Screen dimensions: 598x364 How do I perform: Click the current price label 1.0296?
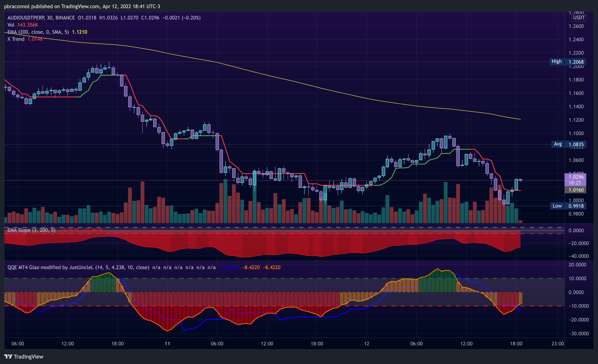click(575, 180)
